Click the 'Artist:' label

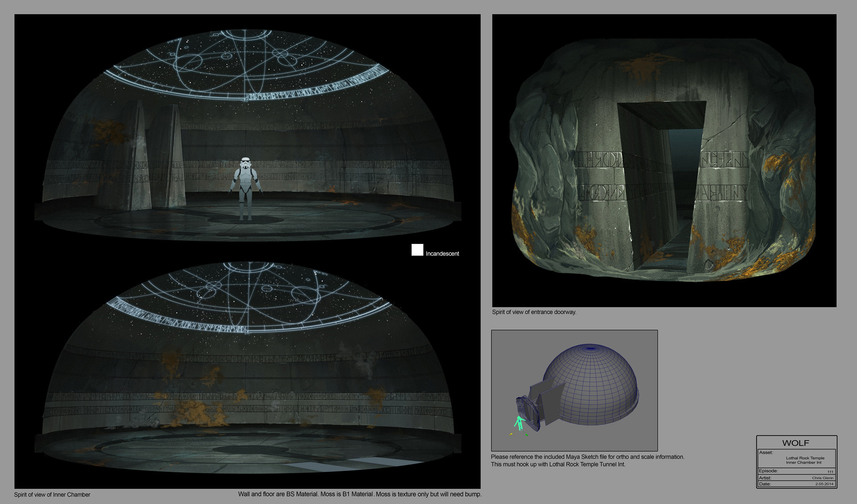(765, 478)
